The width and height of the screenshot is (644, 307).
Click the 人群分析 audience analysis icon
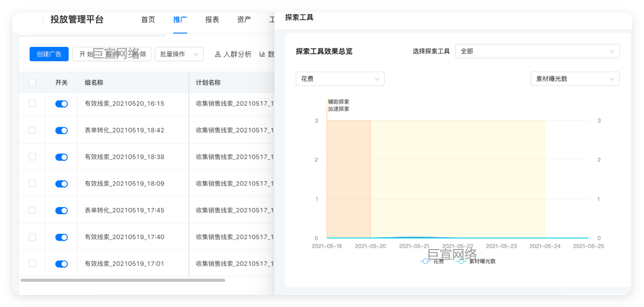[x=218, y=54]
